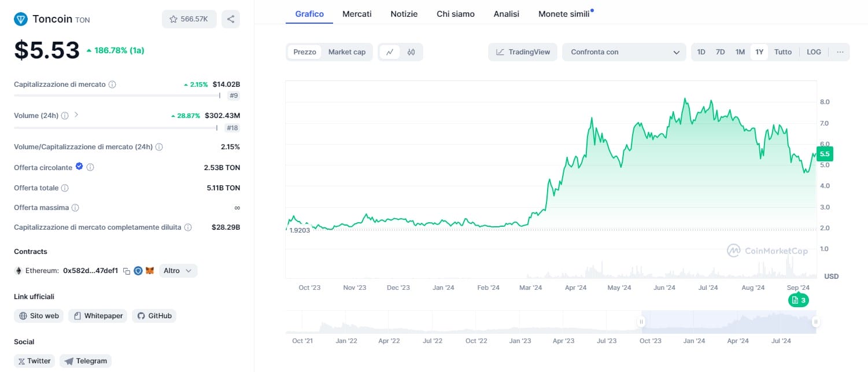
Task: Set chart range to 1Y
Action: [759, 52]
